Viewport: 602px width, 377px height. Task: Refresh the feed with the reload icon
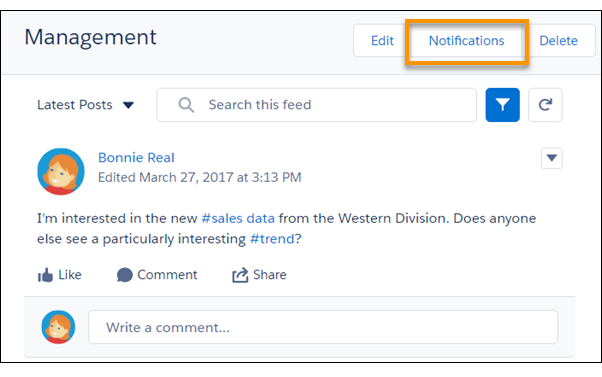click(545, 105)
